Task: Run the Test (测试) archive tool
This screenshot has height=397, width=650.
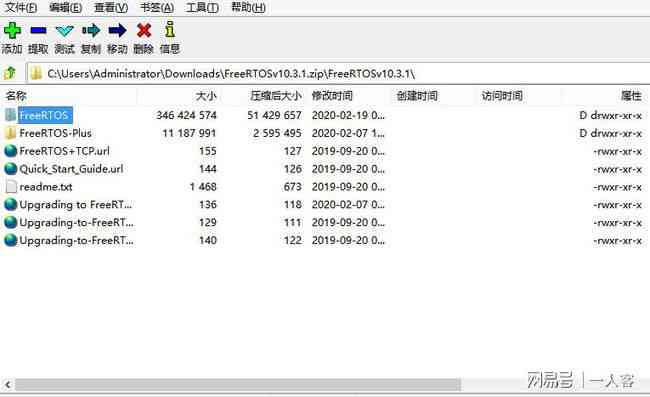Action: (x=65, y=31)
